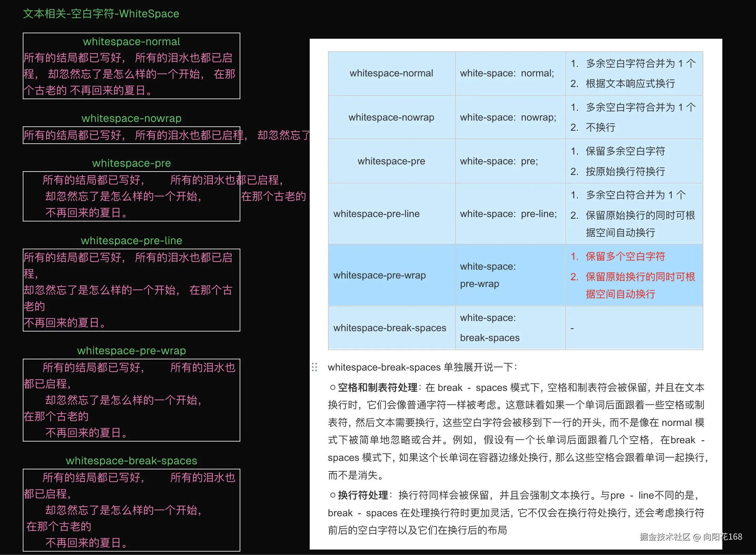This screenshot has width=756, height=555.
Task: Click the six-dot drag handle beside the paragraph
Action: coord(314,367)
